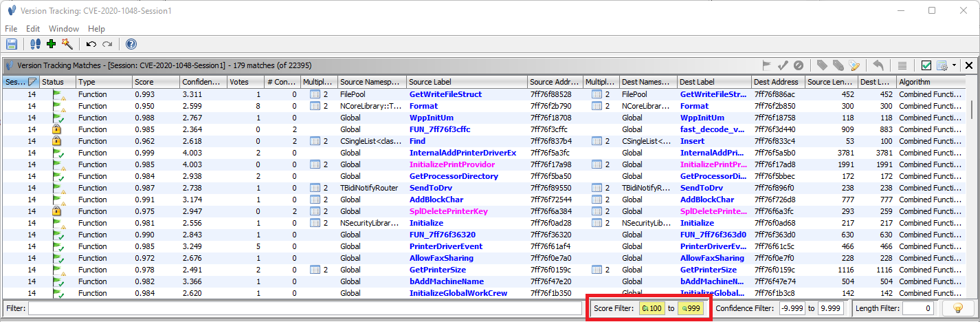
Task: Click lock status icon in Find row
Action: click(x=57, y=141)
